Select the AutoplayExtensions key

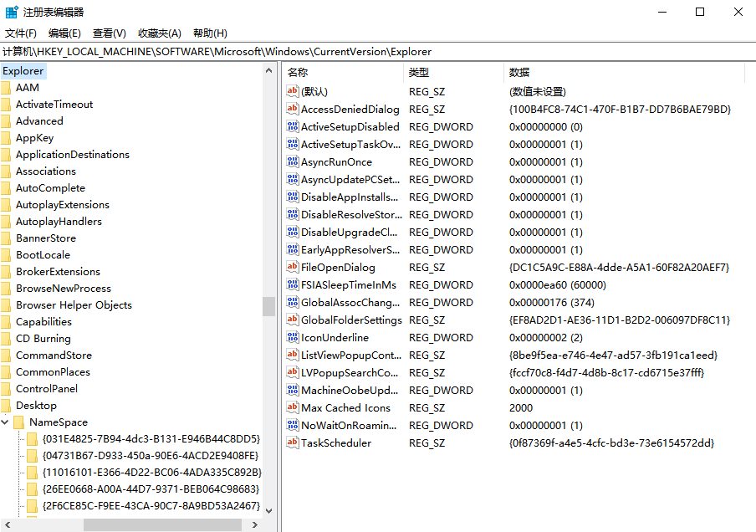(63, 204)
